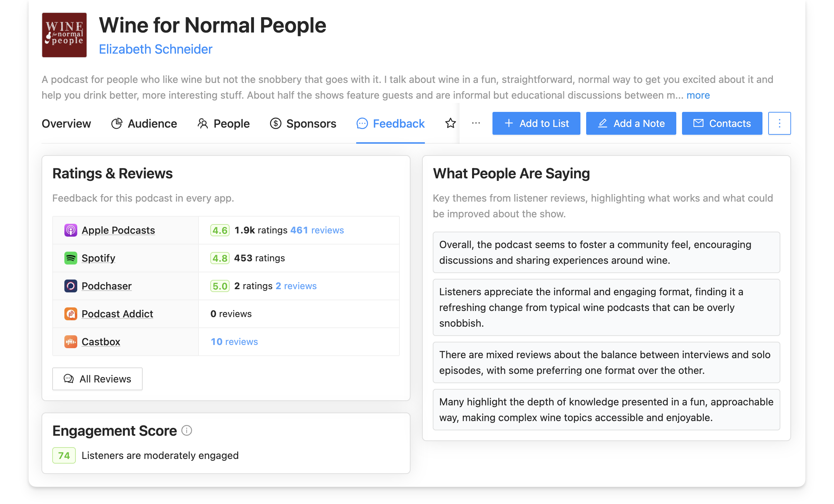This screenshot has height=504, width=834.
Task: Switch to the Audience tab
Action: pyautogui.click(x=144, y=124)
